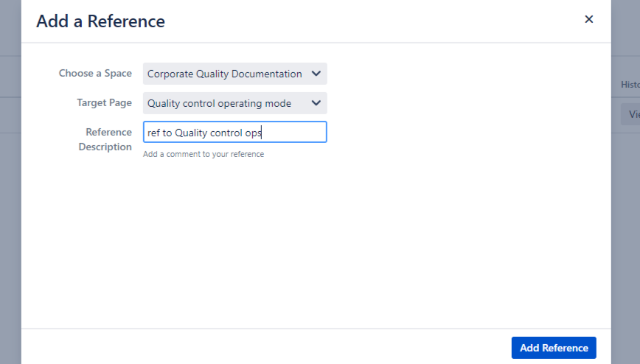Close the Add a Reference dialog
The image size is (640, 364).
588,20
